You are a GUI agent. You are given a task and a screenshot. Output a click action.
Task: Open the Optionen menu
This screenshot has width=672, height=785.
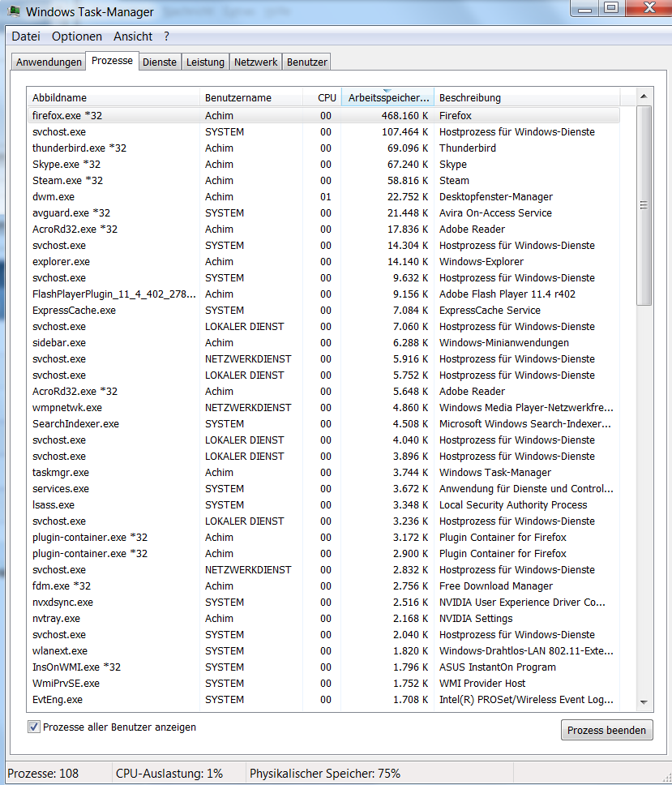coord(76,36)
